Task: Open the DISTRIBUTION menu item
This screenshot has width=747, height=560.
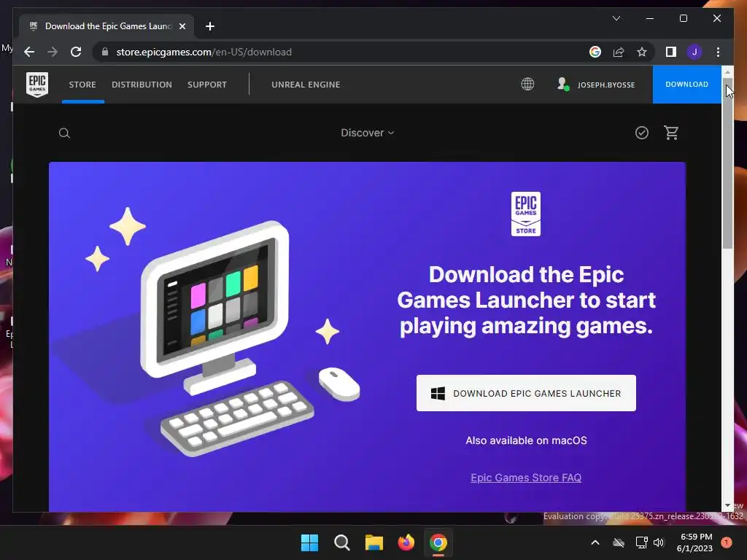Action: point(142,85)
